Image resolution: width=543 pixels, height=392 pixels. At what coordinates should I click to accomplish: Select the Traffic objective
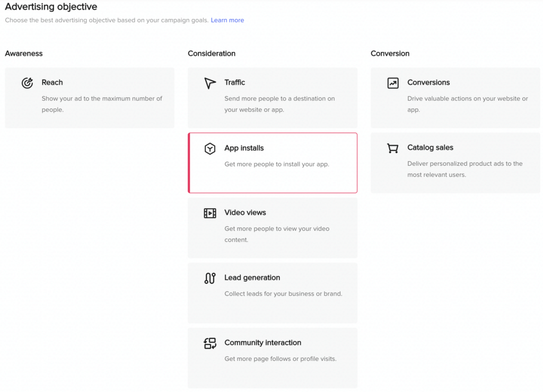[272, 97]
